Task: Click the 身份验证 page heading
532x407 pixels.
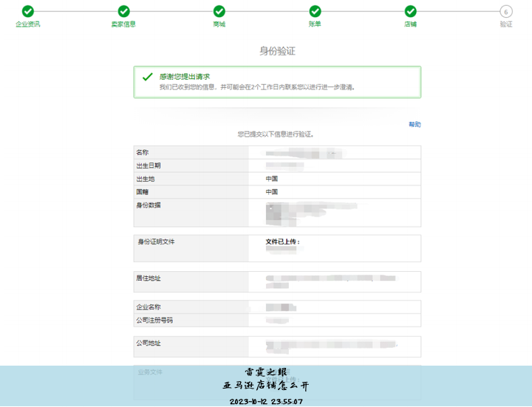Action: pyautogui.click(x=277, y=51)
